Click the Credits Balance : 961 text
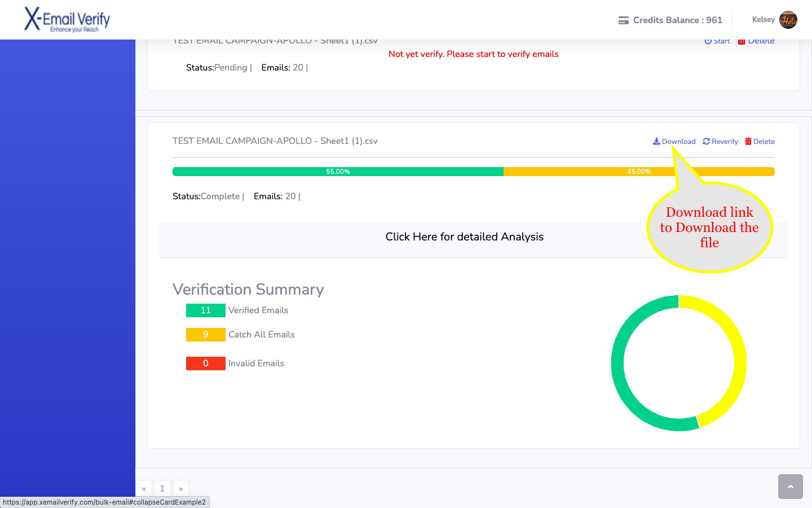The image size is (812, 508). pos(677,20)
